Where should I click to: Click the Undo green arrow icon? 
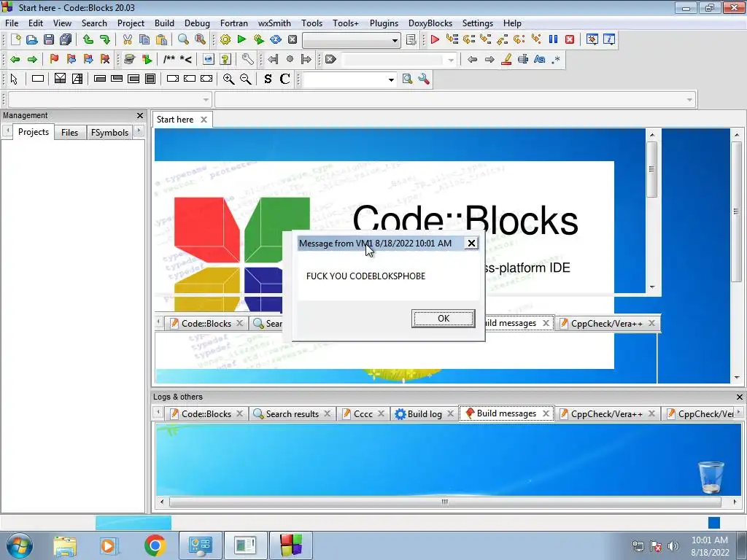(88, 39)
